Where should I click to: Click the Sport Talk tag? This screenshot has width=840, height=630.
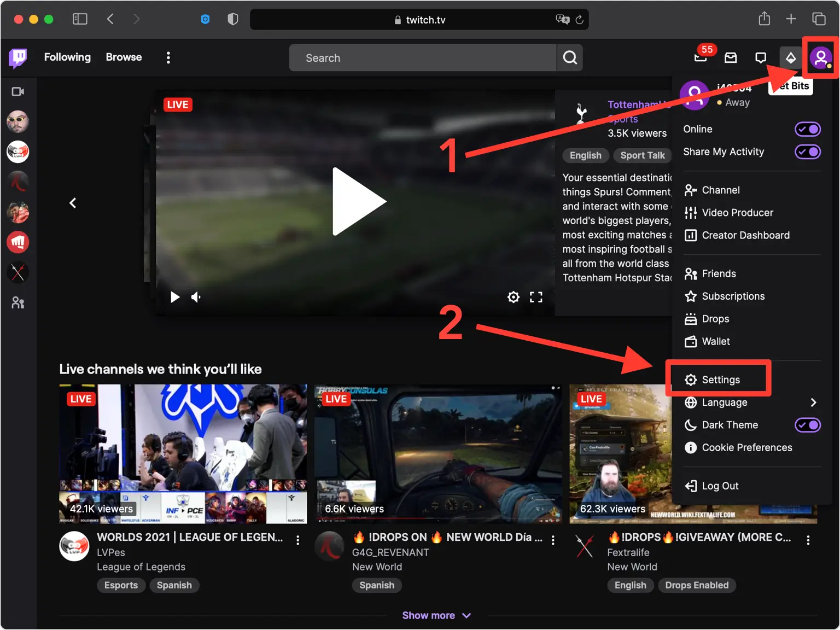click(x=643, y=155)
